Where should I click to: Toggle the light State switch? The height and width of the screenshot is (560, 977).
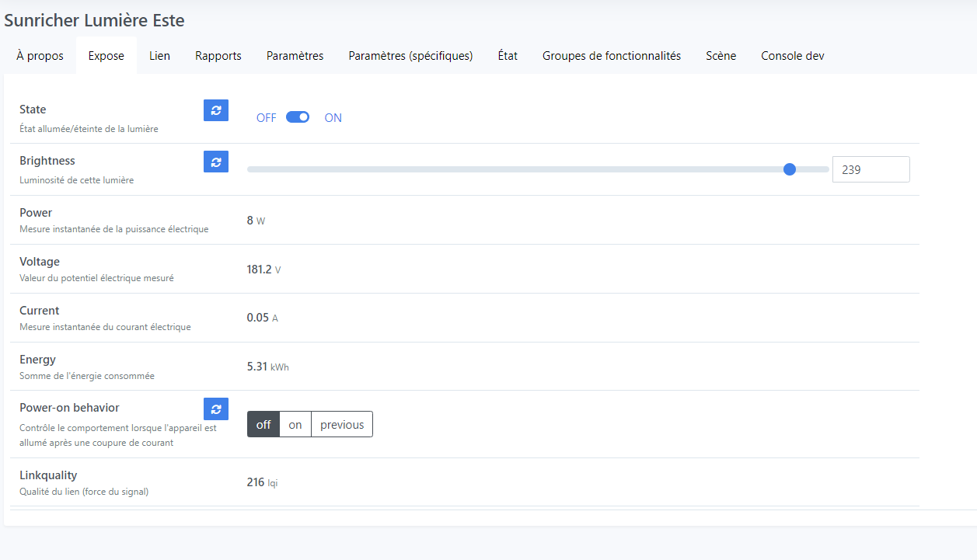[x=298, y=117]
